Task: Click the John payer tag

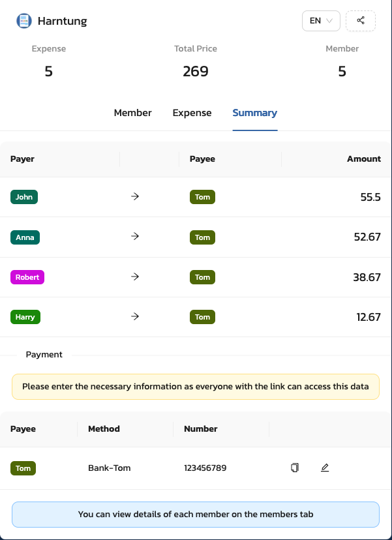Action: [x=24, y=197]
